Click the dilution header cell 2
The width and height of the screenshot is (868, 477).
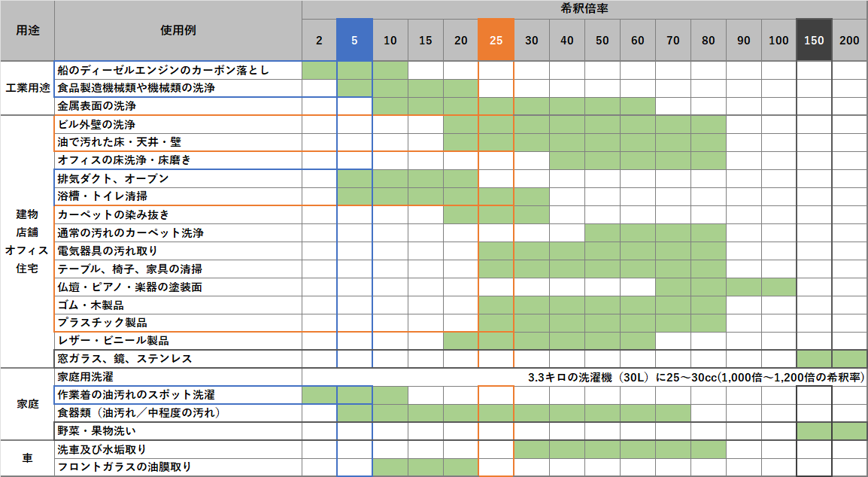click(x=320, y=40)
